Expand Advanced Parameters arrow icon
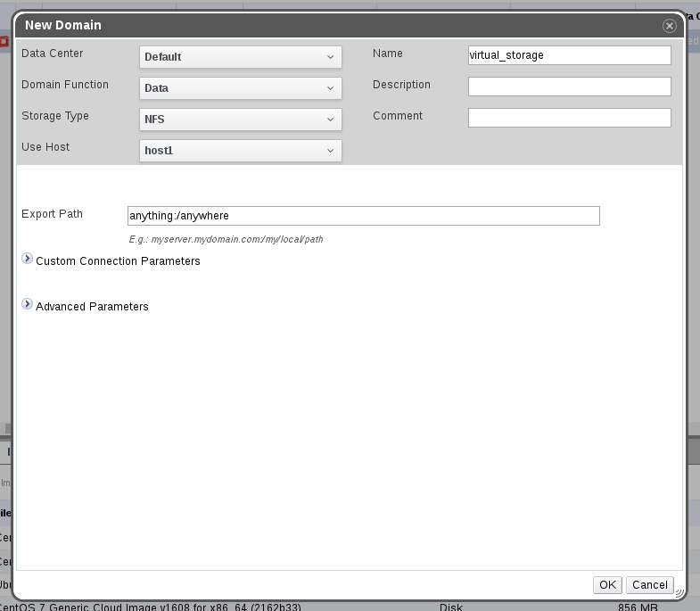 tap(28, 305)
